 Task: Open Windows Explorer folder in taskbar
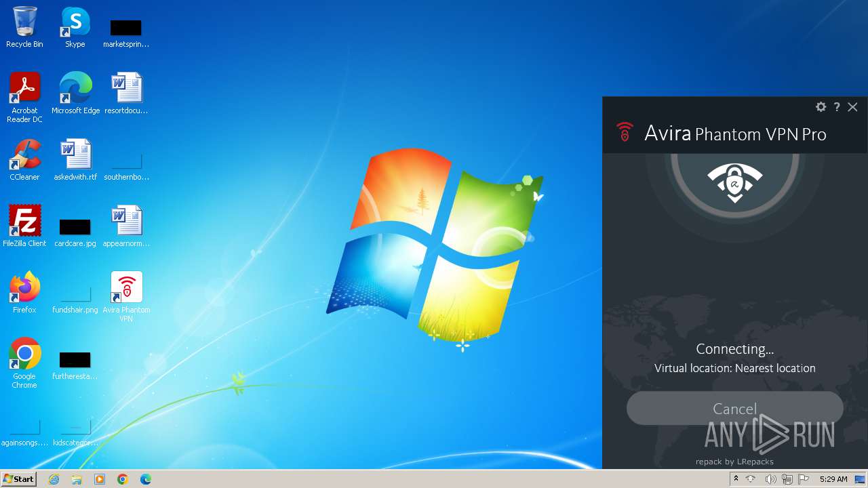click(77, 479)
